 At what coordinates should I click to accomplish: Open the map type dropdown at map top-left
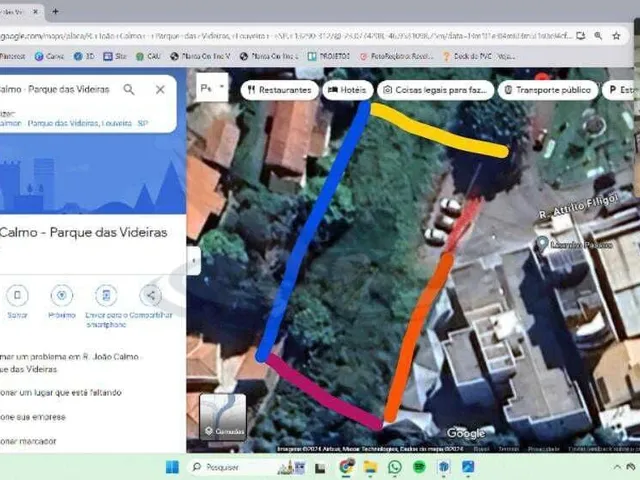212,87
